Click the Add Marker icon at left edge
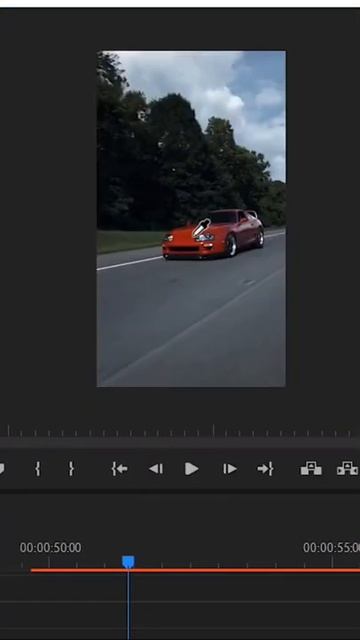This screenshot has width=360, height=640. coord(2,469)
